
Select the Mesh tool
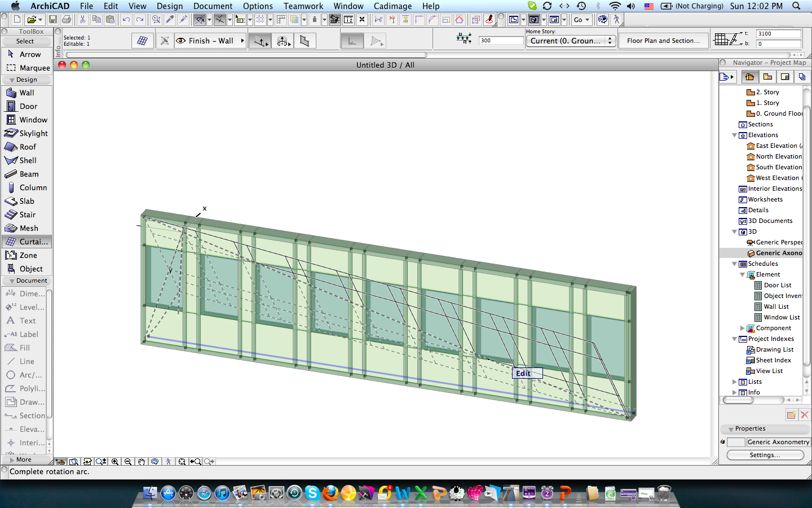pyautogui.click(x=27, y=228)
